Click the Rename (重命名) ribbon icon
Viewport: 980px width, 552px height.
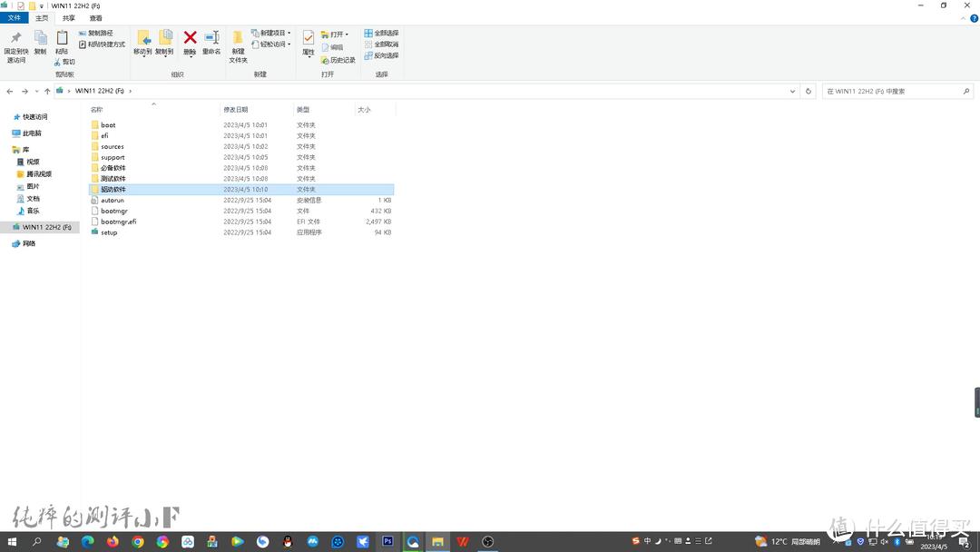(211, 41)
